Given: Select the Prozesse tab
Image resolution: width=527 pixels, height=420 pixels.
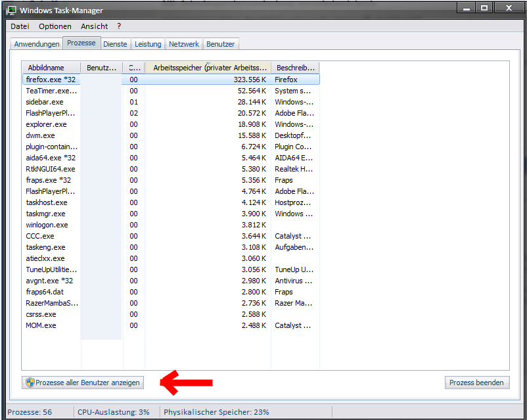Looking at the screenshot, I should tap(81, 43).
